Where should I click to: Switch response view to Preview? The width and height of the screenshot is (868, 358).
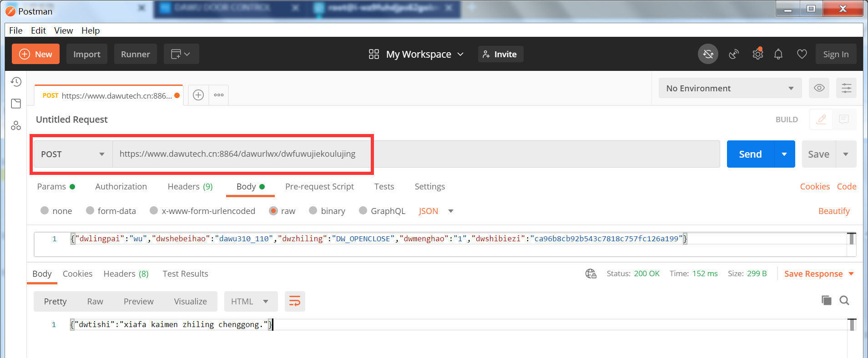(139, 301)
